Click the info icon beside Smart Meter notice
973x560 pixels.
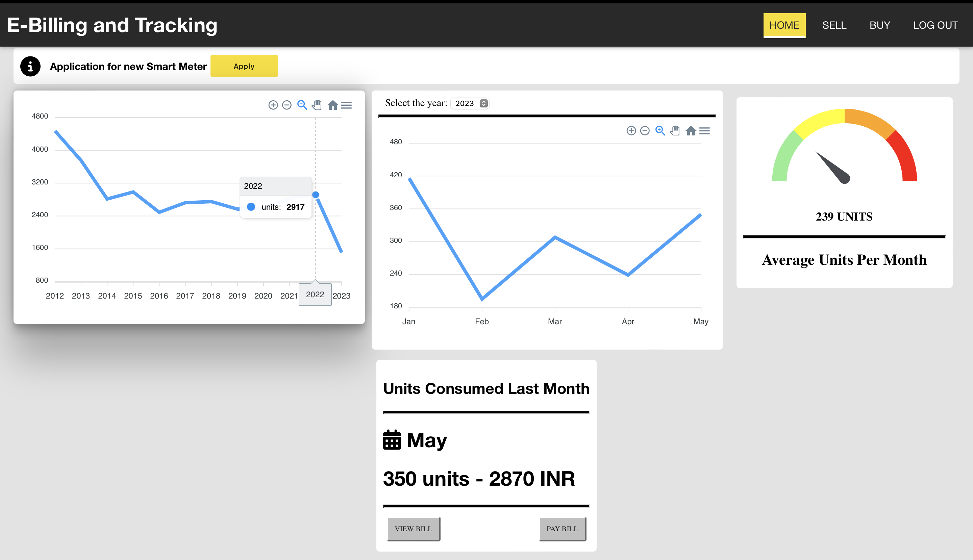[x=30, y=66]
